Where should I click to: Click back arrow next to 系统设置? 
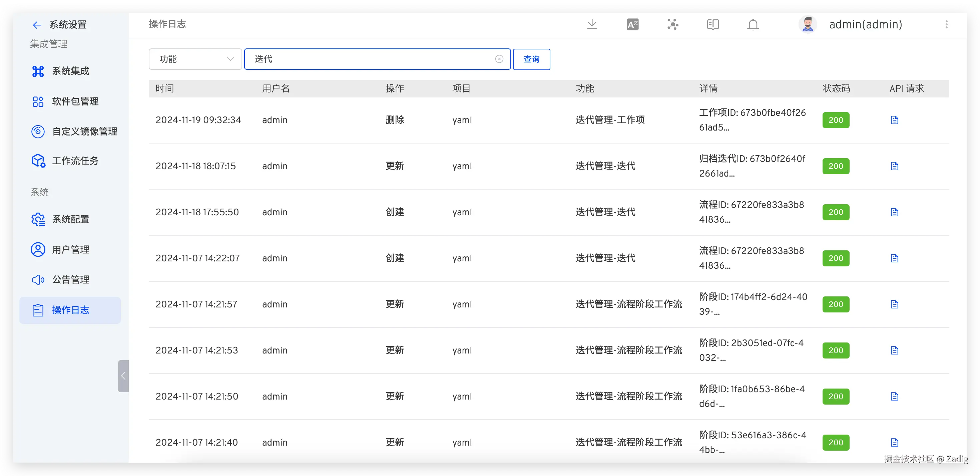coord(37,25)
